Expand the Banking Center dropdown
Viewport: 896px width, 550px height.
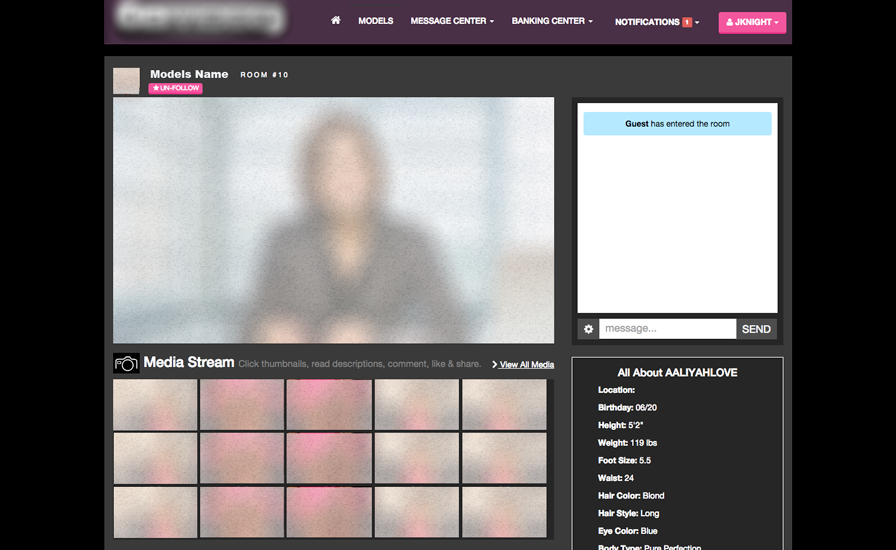(x=552, y=21)
